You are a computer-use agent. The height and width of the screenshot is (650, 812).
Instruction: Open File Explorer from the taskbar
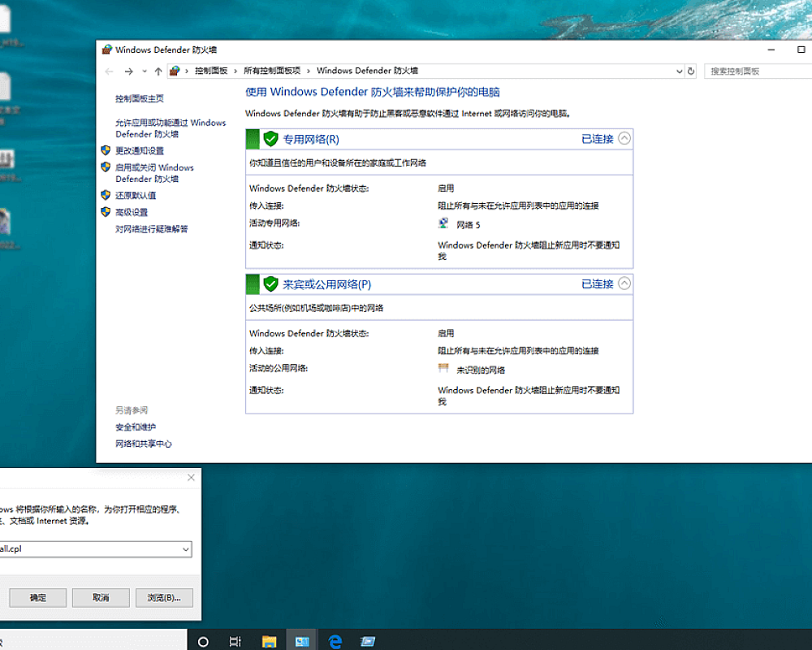click(269, 641)
